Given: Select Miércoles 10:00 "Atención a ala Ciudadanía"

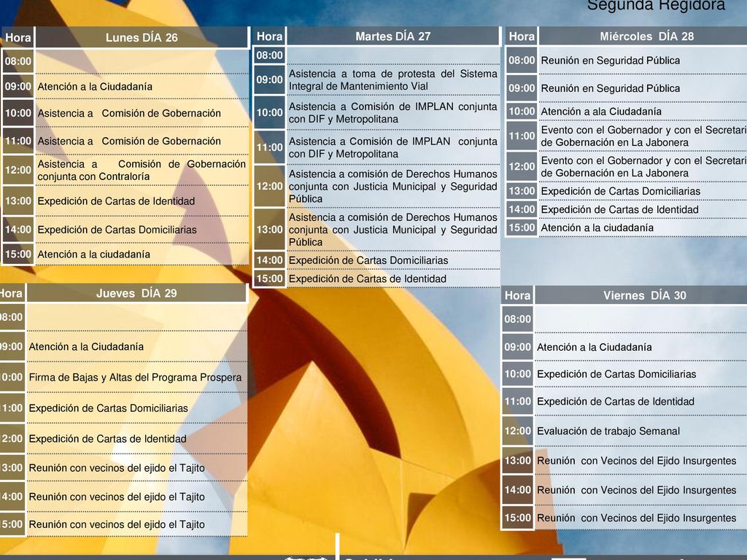Looking at the screenshot, I should click(x=643, y=112).
